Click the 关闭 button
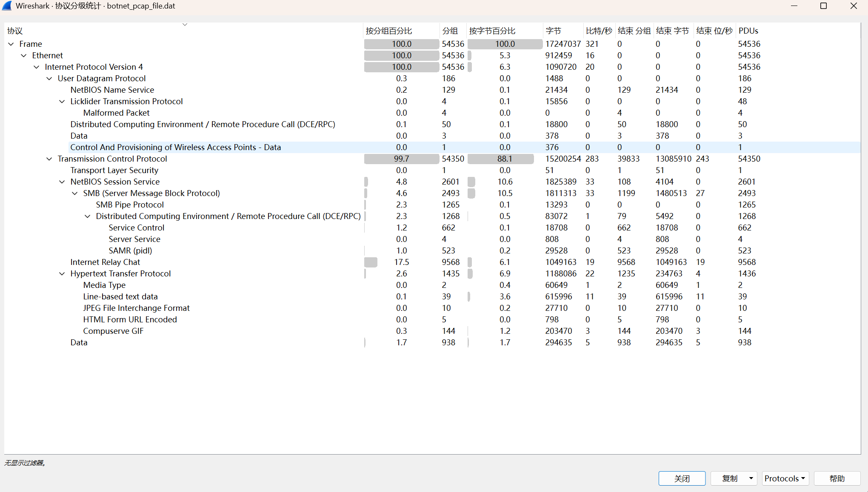The image size is (868, 492). (x=682, y=478)
